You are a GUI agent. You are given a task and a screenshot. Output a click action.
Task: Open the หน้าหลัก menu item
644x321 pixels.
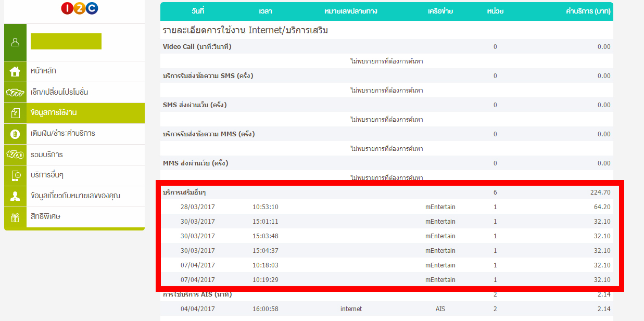[74, 71]
